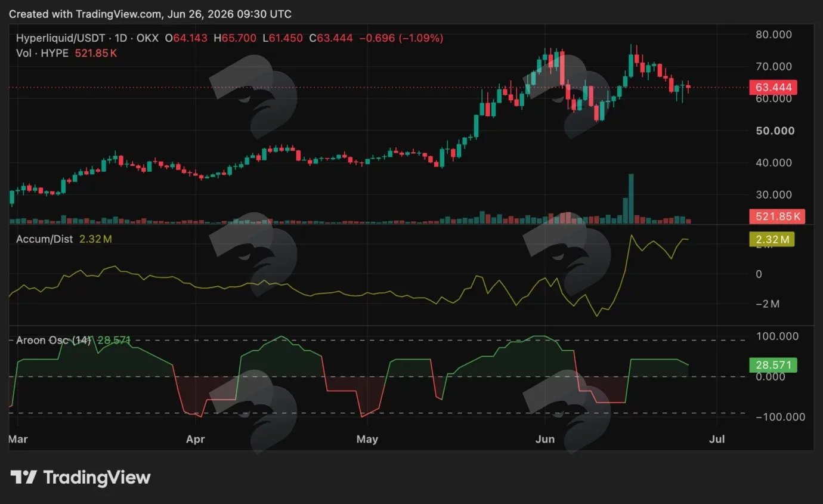
Task: Click the 50.000 price axis label
Action: tap(775, 131)
